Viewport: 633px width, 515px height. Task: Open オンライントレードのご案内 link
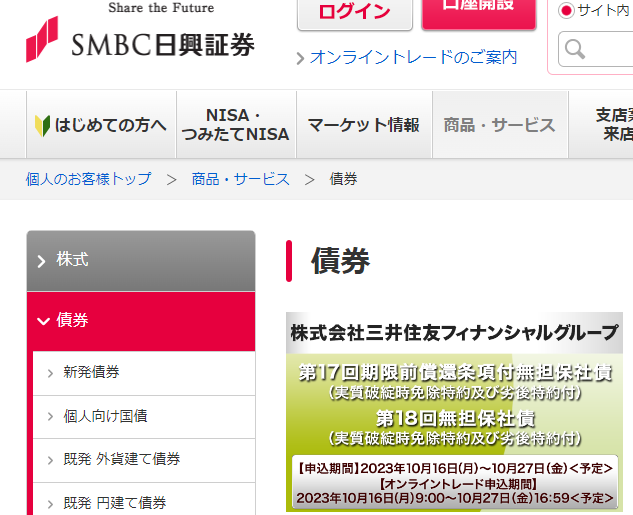(x=413, y=57)
